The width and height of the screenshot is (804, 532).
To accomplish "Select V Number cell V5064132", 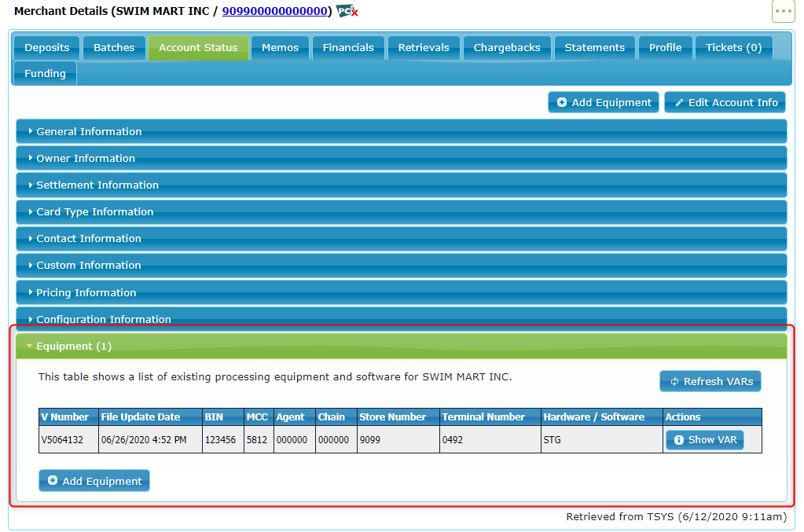I will [68, 440].
